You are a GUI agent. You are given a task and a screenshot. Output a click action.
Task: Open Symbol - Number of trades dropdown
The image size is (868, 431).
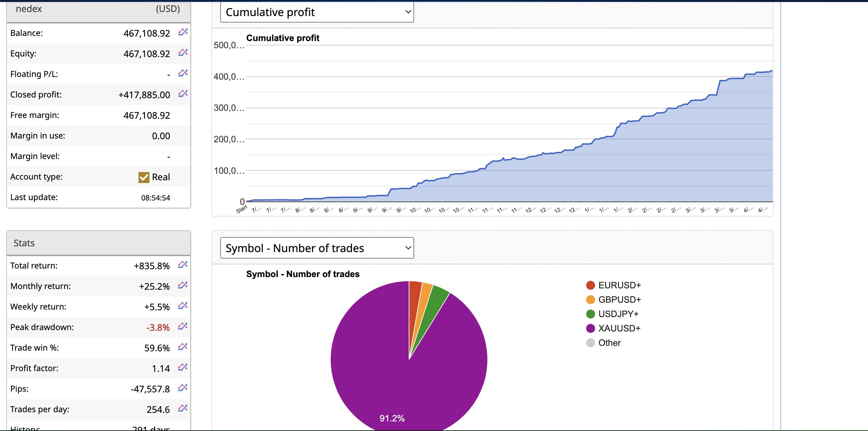pos(317,248)
